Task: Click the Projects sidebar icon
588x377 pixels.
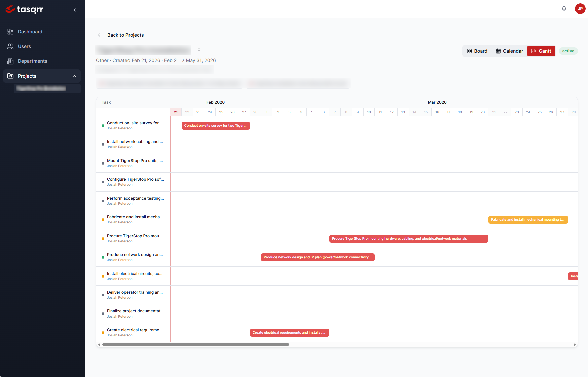Action: tap(10, 76)
